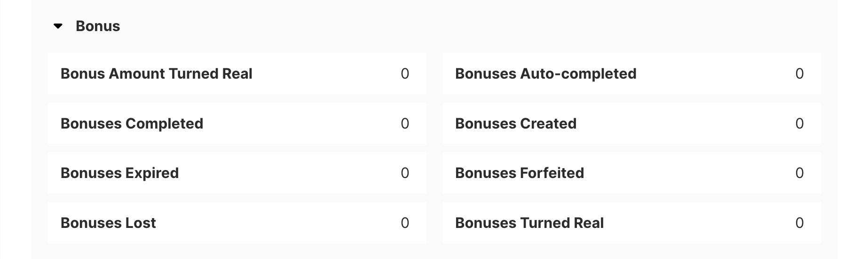Select the Bonuses Expired label
Screen dimensions: 868x259
pos(119,173)
